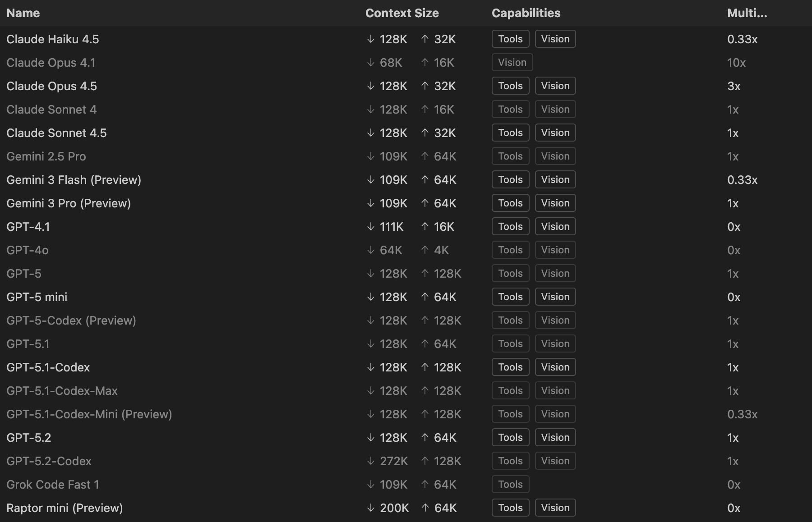
Task: Select Gemini 3 Pro (Preview) model
Action: [69, 203]
